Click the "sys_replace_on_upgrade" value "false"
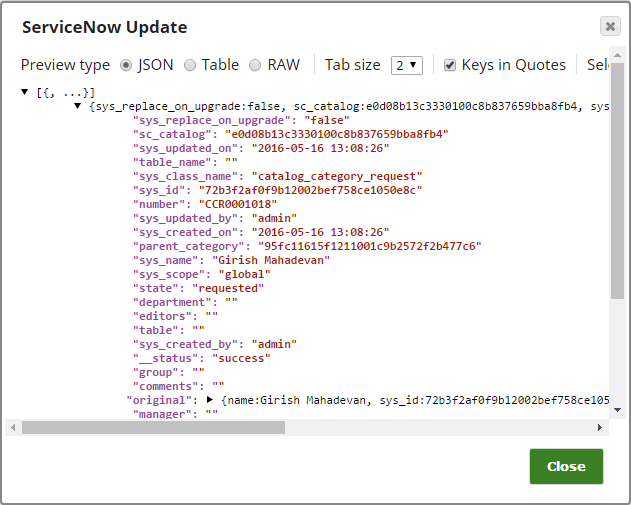 coord(327,120)
